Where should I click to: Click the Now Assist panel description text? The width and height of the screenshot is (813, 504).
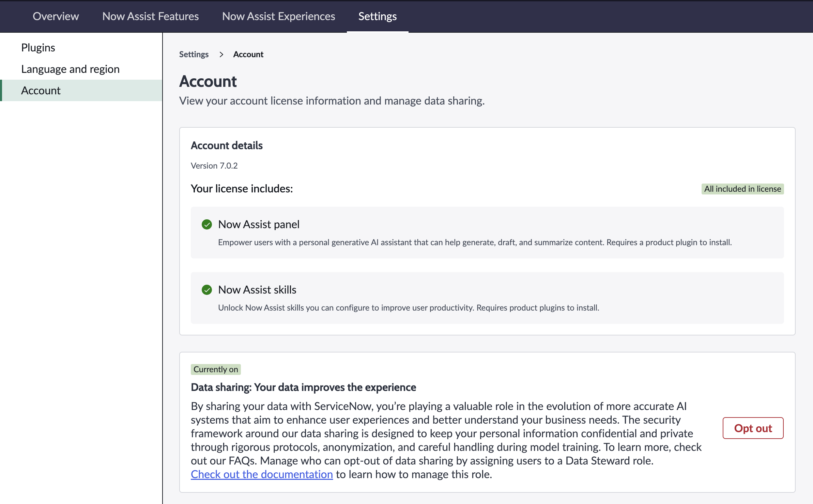475,242
